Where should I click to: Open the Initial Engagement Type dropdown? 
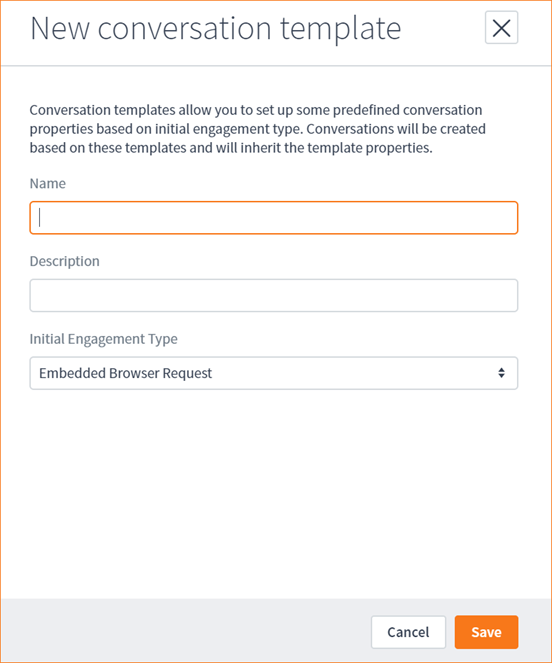pos(274,373)
